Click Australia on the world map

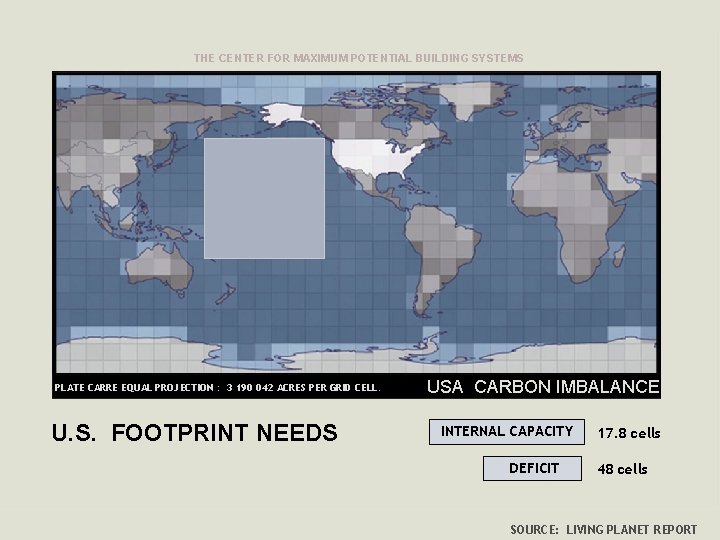click(160, 268)
